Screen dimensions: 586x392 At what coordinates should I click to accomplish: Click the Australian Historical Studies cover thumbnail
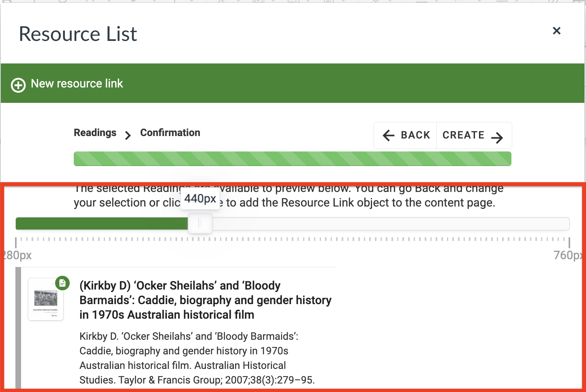[45, 300]
